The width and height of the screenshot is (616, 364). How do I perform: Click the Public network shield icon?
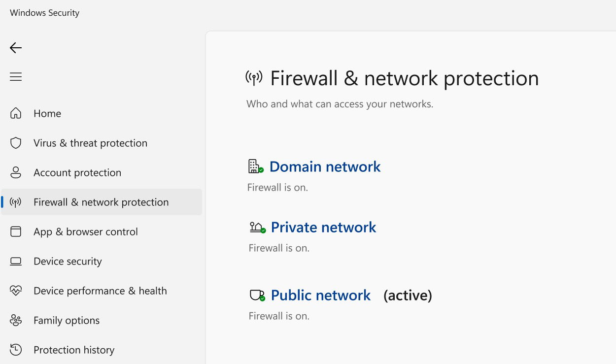256,295
